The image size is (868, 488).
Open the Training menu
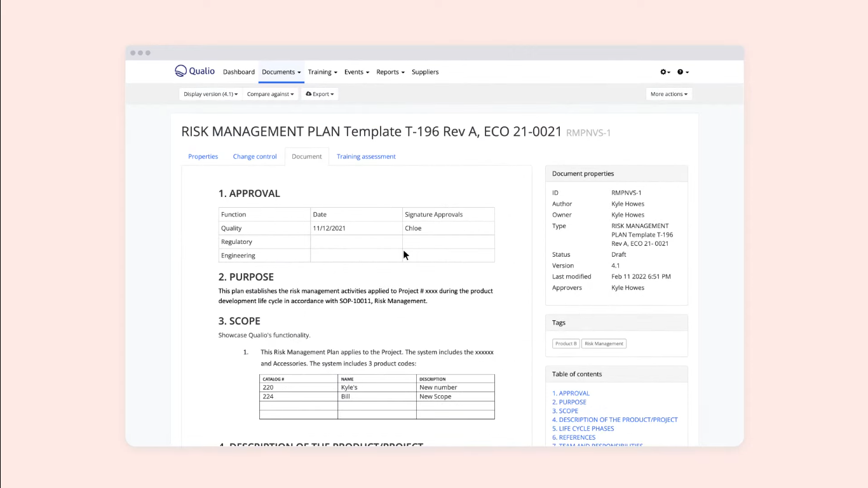click(x=322, y=72)
